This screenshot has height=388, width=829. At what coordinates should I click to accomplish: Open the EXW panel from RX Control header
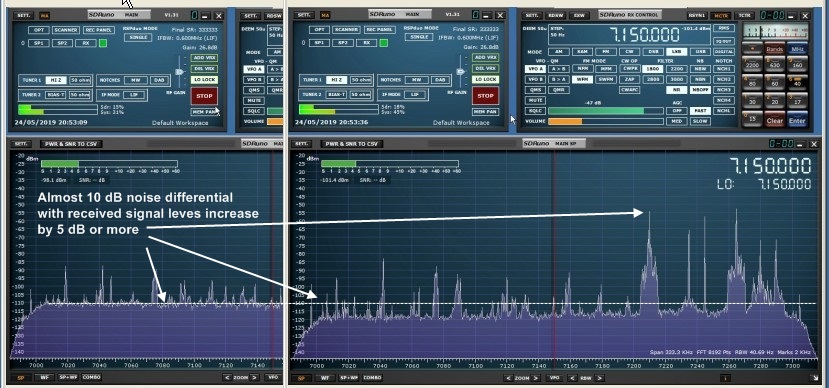(579, 15)
